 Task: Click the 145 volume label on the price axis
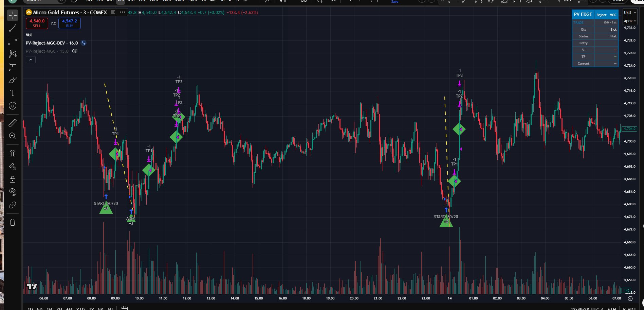point(627,291)
